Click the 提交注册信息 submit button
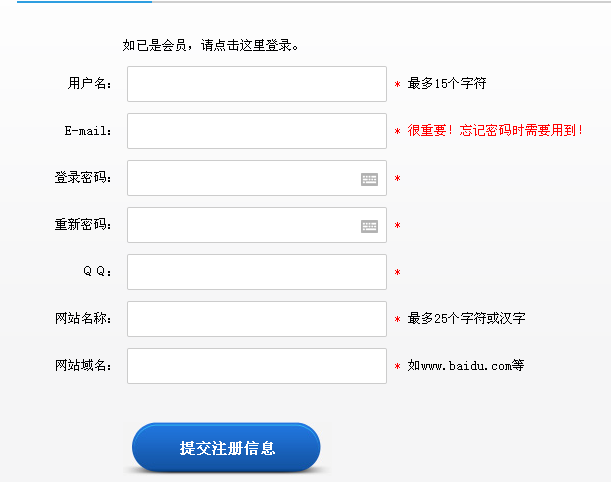Viewport: 611px width, 482px height. 227,448
